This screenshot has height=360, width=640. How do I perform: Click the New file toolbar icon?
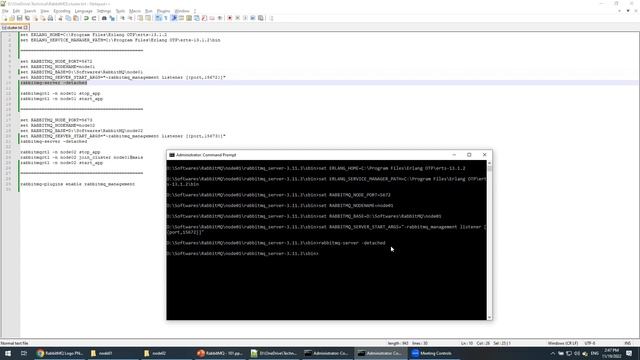click(5, 18)
